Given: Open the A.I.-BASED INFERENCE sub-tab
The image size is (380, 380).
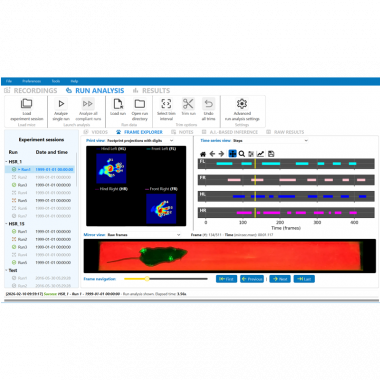Looking at the screenshot, I should (230, 132).
